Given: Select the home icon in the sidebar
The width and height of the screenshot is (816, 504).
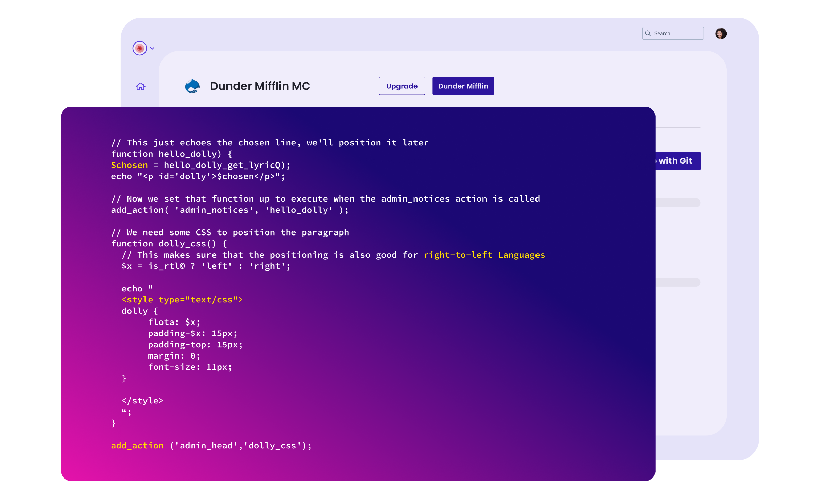Looking at the screenshot, I should click(140, 86).
